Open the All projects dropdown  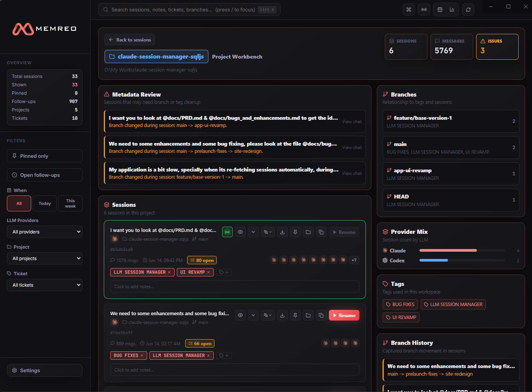point(45,259)
